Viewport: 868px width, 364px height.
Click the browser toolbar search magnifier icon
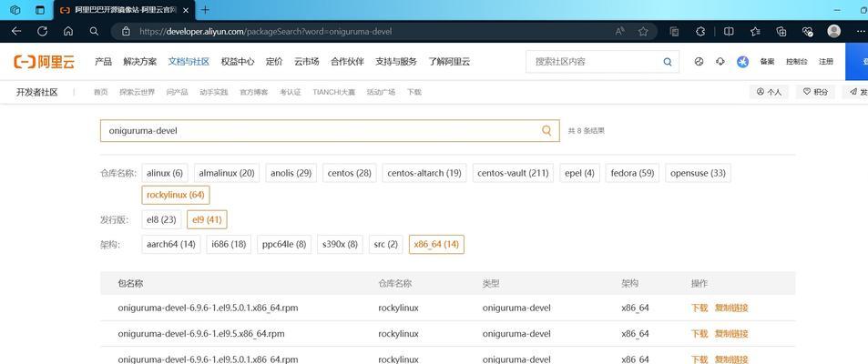(94, 32)
